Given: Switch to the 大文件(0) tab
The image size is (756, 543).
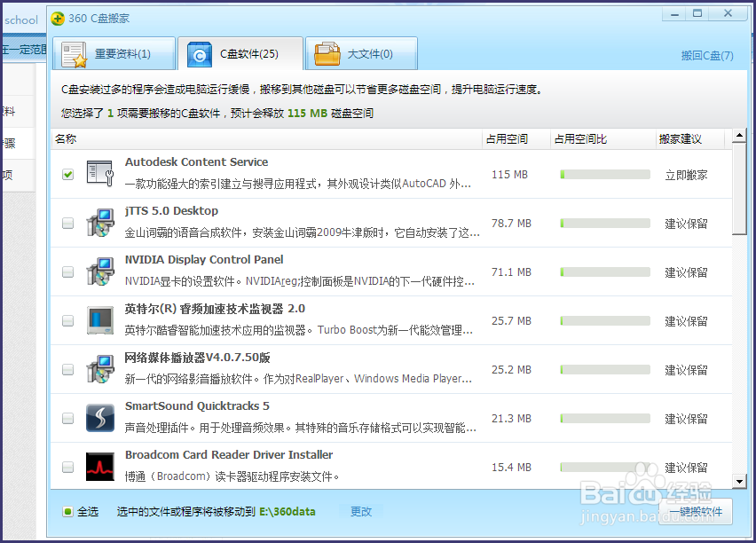Looking at the screenshot, I should [361, 54].
